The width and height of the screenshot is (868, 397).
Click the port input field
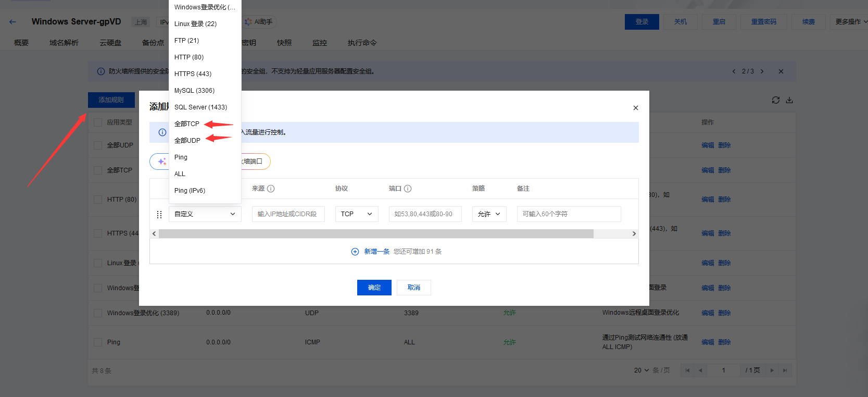[x=425, y=214]
